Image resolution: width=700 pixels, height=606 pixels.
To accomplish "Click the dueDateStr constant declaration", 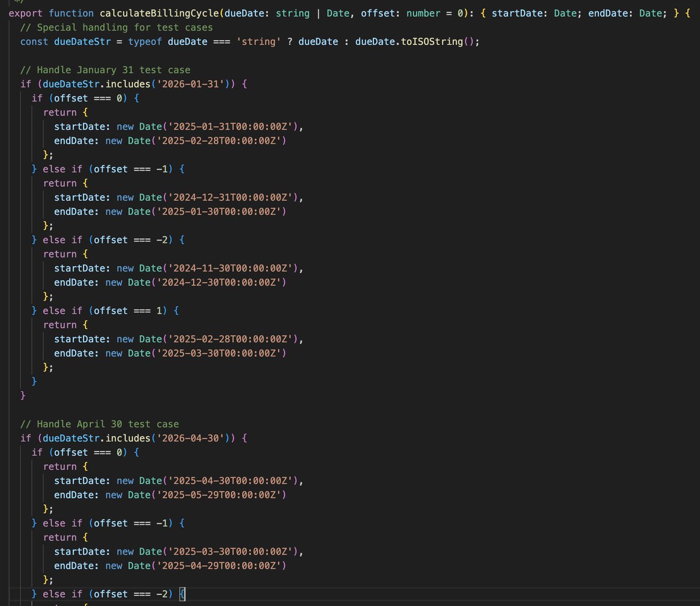I will click(82, 41).
